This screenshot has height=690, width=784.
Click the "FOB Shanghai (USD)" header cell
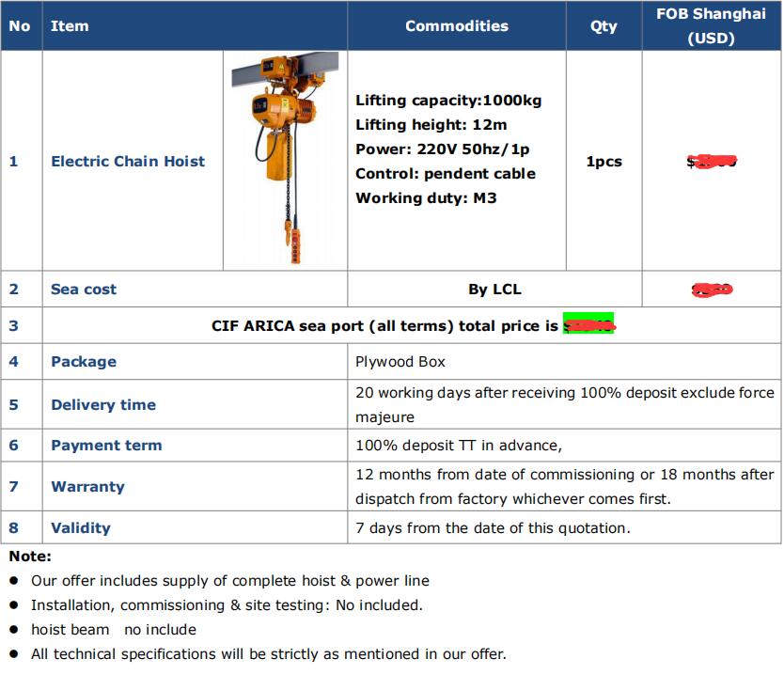(x=711, y=26)
